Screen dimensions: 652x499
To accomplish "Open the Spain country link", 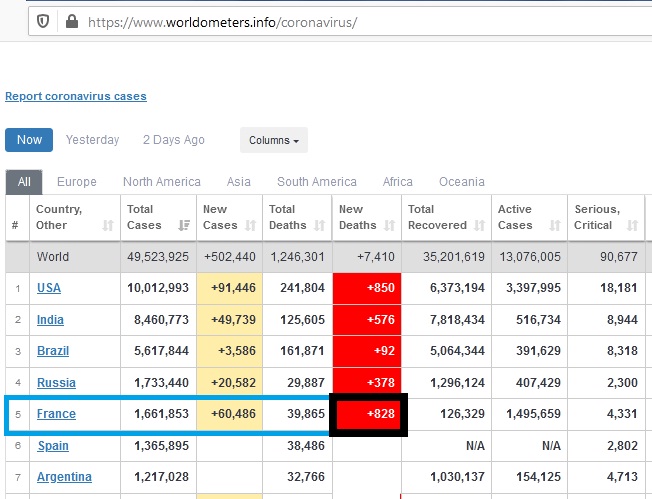I will (53, 445).
